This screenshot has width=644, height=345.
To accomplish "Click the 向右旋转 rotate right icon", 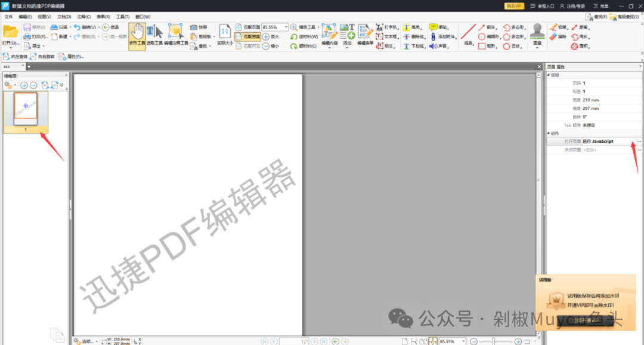I will pyautogui.click(x=33, y=57).
